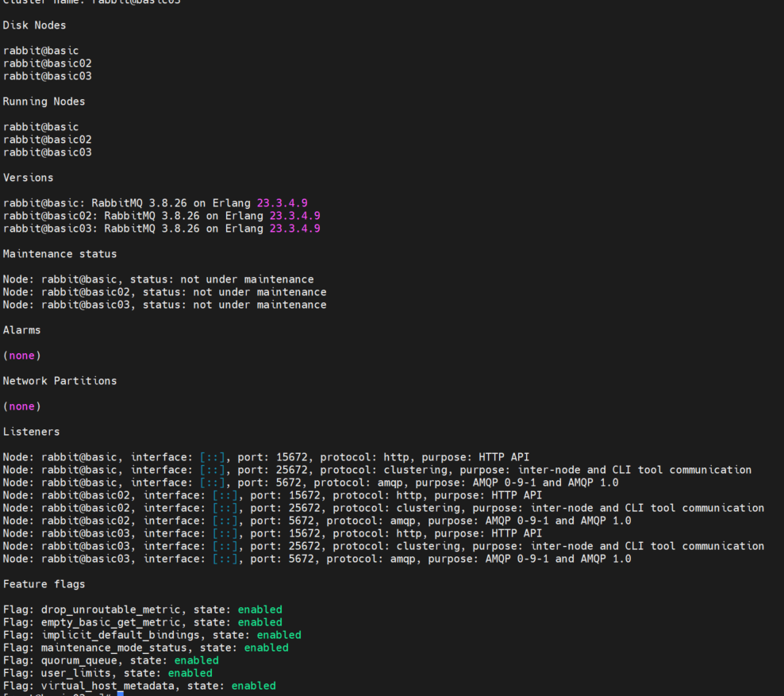Click Erlang version 23.3.4.9 on the rabbit@basic: line
This screenshot has width=784, height=696.
(282, 203)
